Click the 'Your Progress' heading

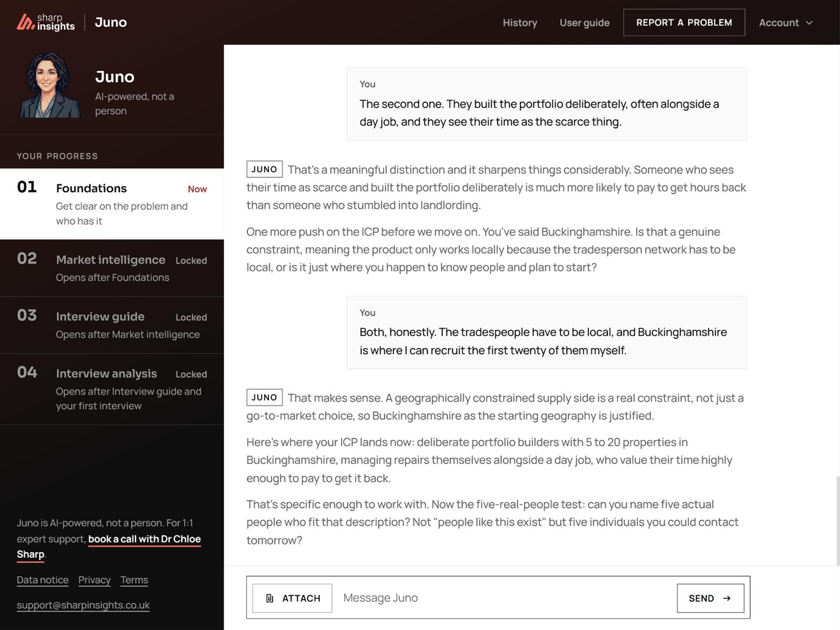(57, 156)
